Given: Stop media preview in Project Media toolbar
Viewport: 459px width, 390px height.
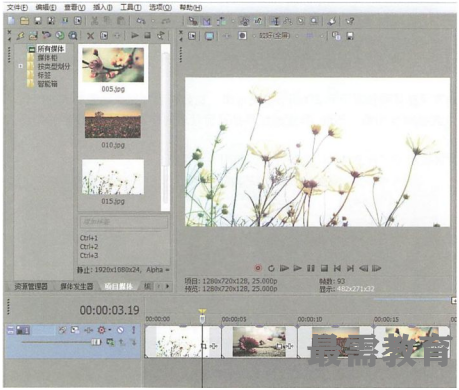Looking at the screenshot, I should (x=148, y=35).
